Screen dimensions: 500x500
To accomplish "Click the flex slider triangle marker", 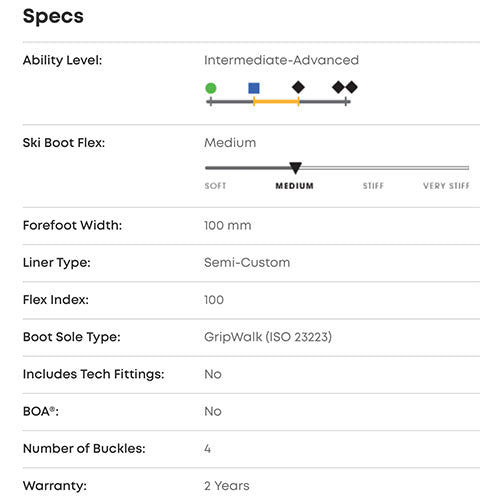I will pyautogui.click(x=295, y=168).
